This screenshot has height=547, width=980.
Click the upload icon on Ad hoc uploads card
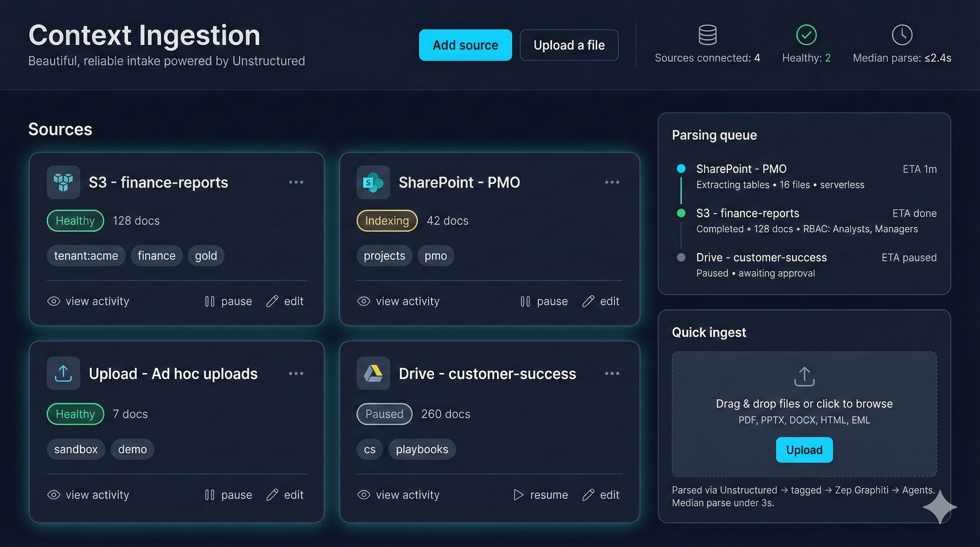63,373
